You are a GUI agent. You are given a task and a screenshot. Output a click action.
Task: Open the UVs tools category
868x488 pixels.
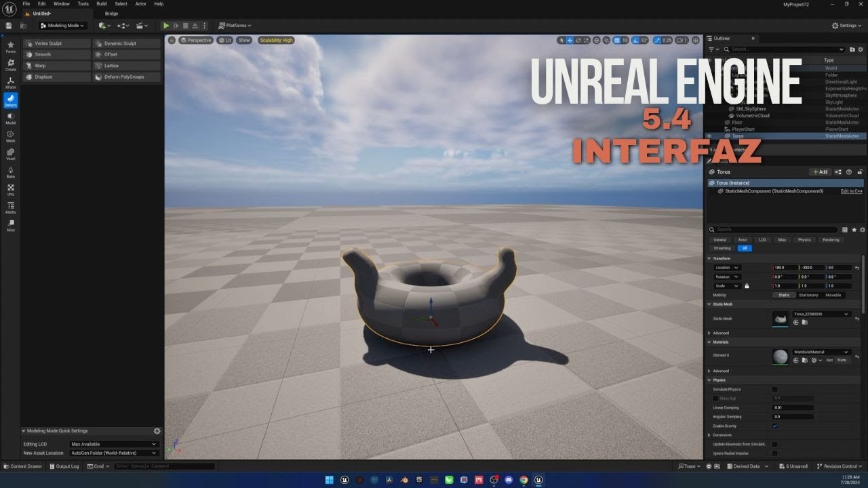11,190
